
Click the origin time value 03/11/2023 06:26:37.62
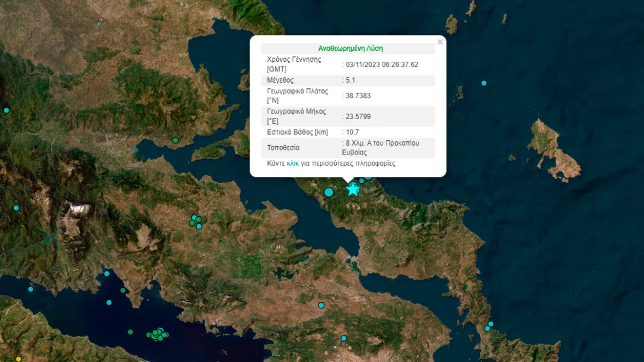(x=382, y=65)
